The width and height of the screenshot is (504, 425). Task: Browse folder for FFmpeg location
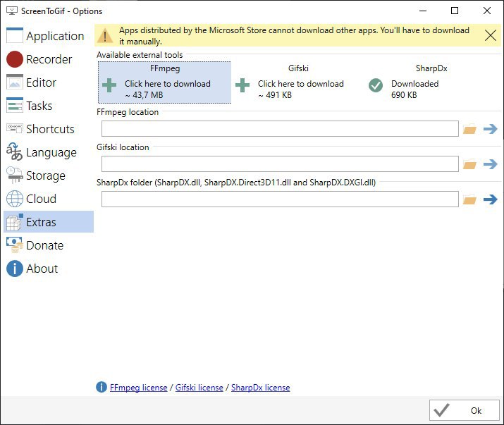[469, 130]
